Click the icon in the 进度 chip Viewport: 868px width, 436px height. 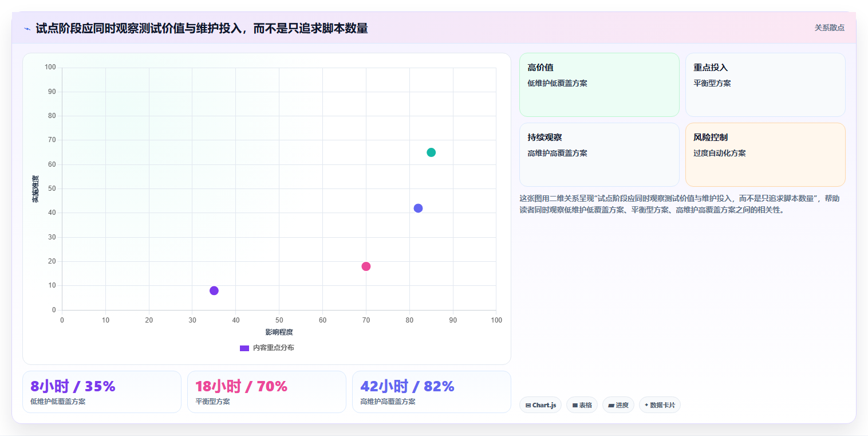tap(611, 405)
